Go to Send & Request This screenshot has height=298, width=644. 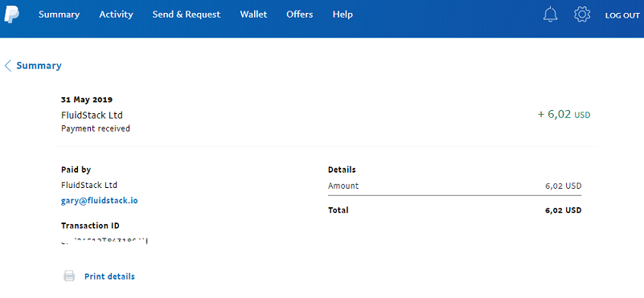coord(187,14)
